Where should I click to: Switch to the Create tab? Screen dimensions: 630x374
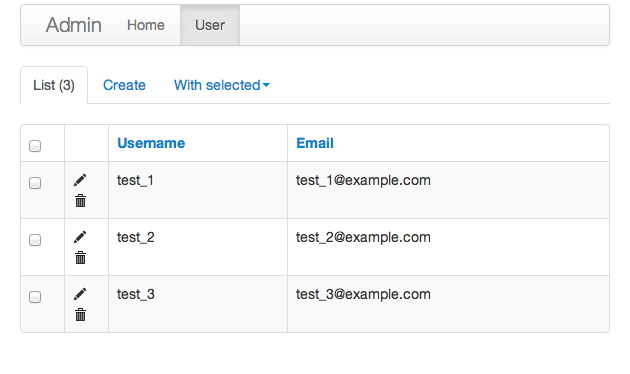coord(124,85)
